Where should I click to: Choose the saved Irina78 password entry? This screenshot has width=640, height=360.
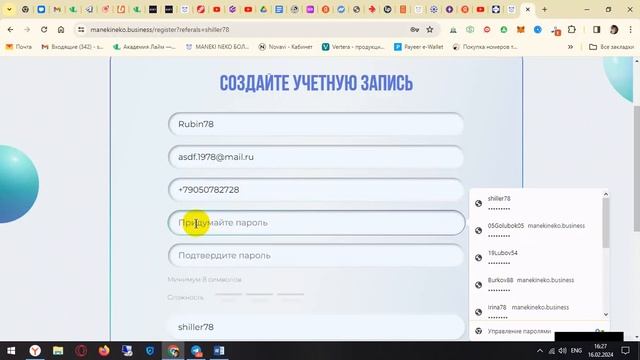coord(536,311)
